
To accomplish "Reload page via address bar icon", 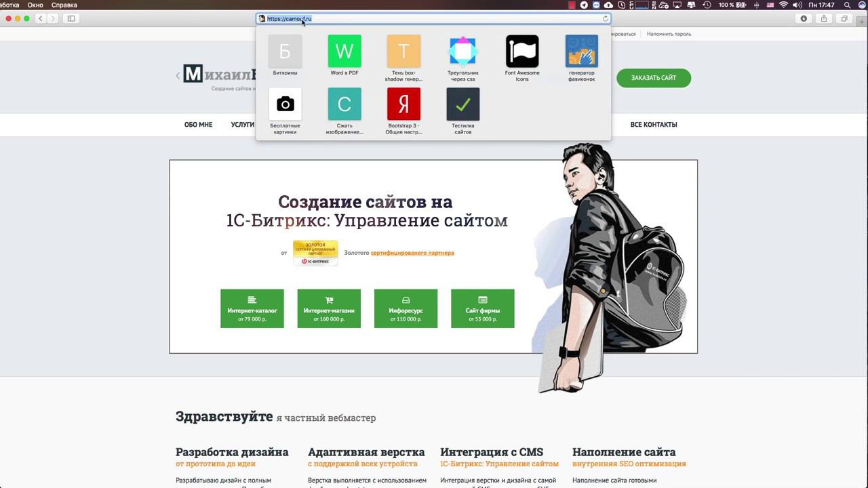I will coord(605,19).
